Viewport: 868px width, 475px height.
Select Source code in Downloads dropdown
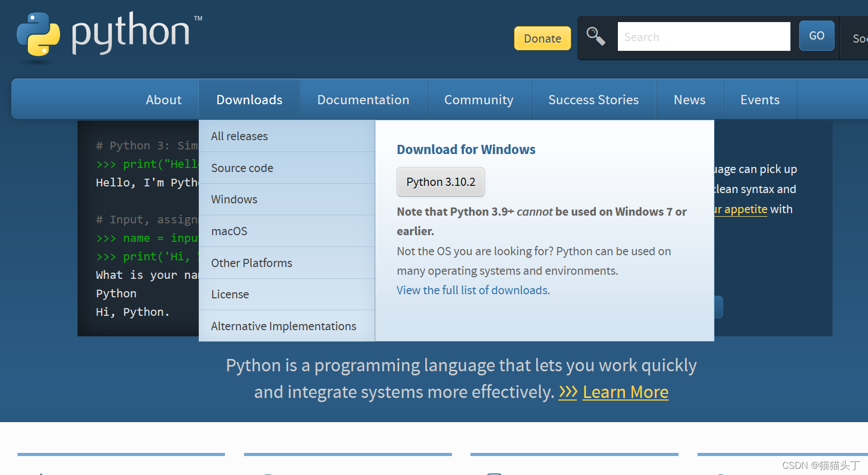click(287, 168)
